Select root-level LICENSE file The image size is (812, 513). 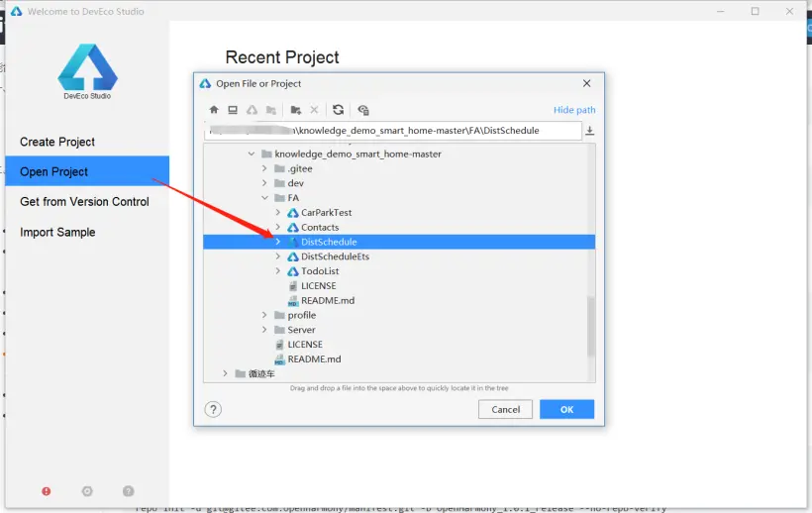(305, 345)
